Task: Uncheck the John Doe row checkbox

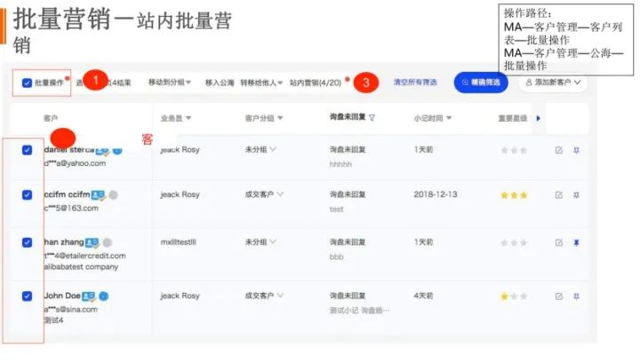Action: (27, 296)
